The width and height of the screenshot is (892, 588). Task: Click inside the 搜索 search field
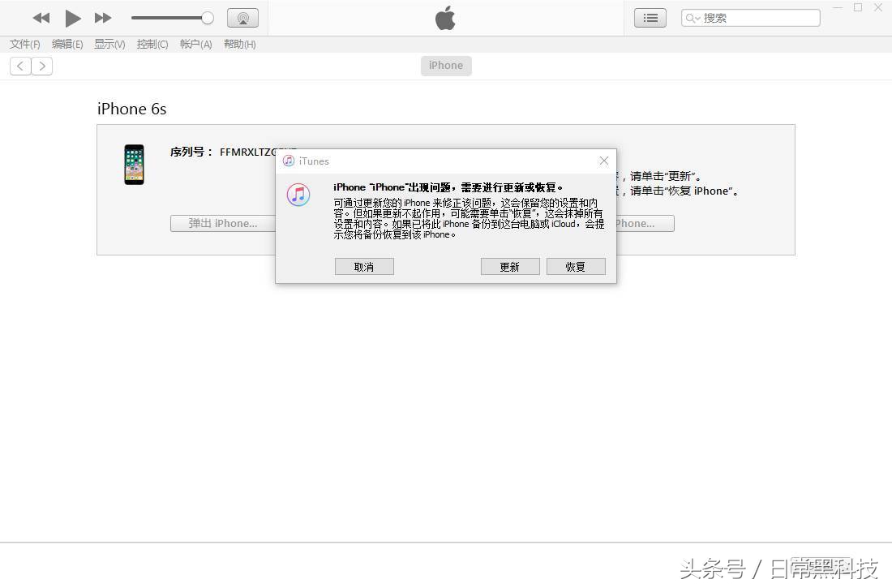(754, 16)
